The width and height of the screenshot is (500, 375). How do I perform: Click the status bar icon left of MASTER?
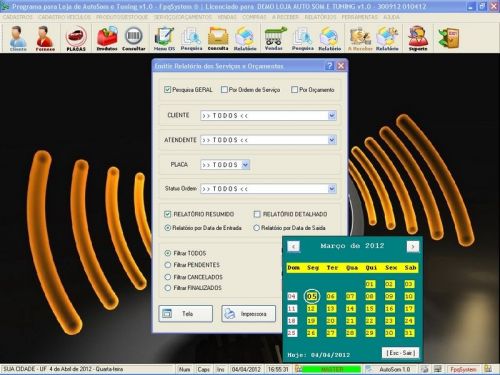(299, 369)
